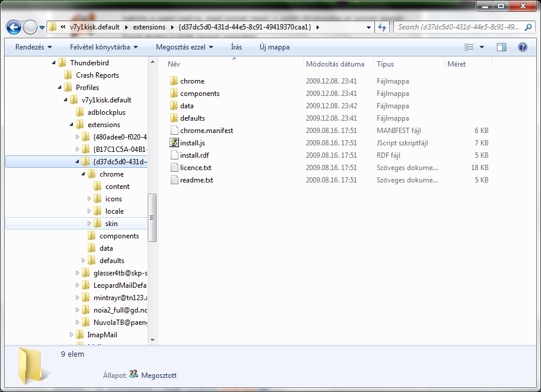Click tree scrollbar down arrow

click(x=152, y=340)
